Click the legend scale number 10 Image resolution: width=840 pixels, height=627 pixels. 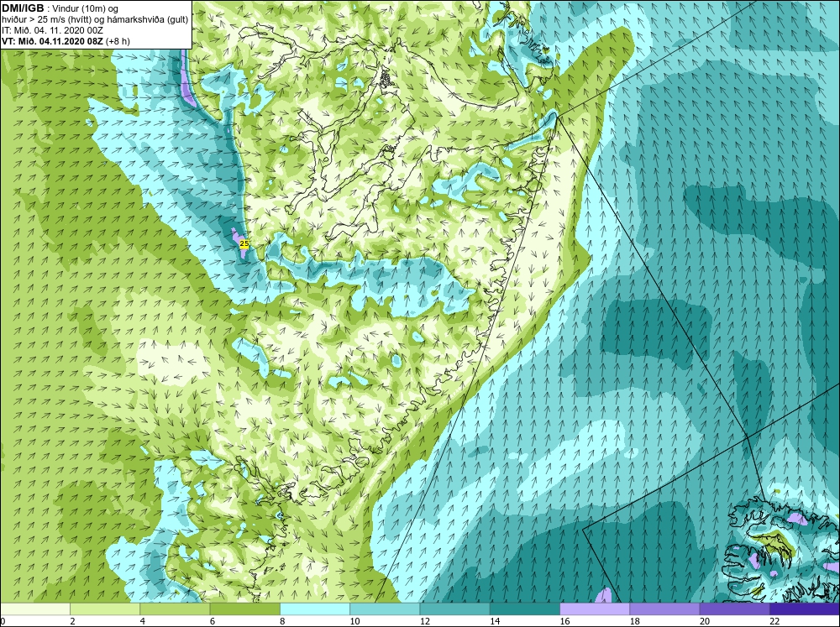(x=354, y=621)
